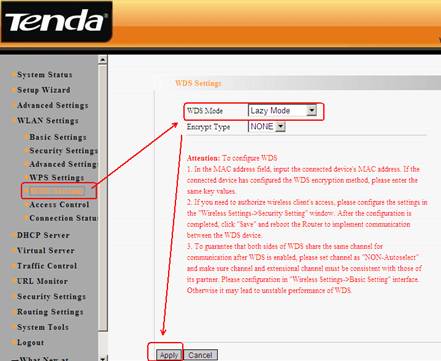Image resolution: width=441 pixels, height=361 pixels.
Task: Select Security Settings under WLAN Settings
Action: pos(63,151)
